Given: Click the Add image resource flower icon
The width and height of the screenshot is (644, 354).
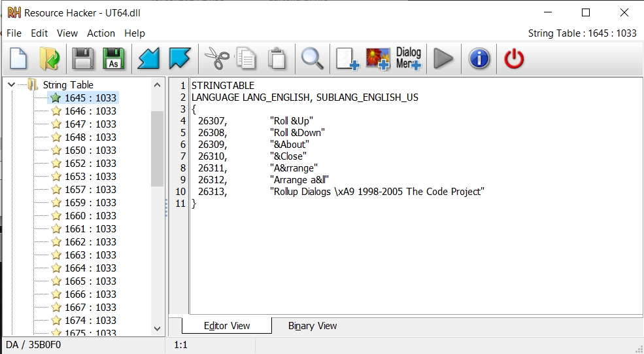Looking at the screenshot, I should pos(378,59).
